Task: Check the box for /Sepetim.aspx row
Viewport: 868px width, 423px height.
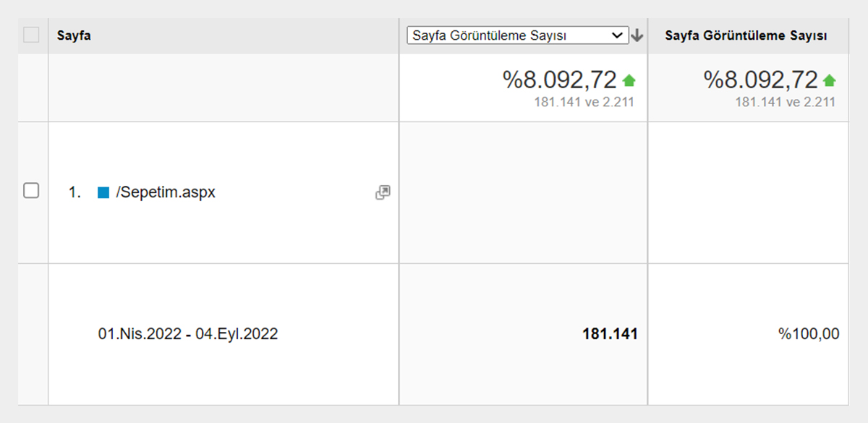Action: point(31,191)
